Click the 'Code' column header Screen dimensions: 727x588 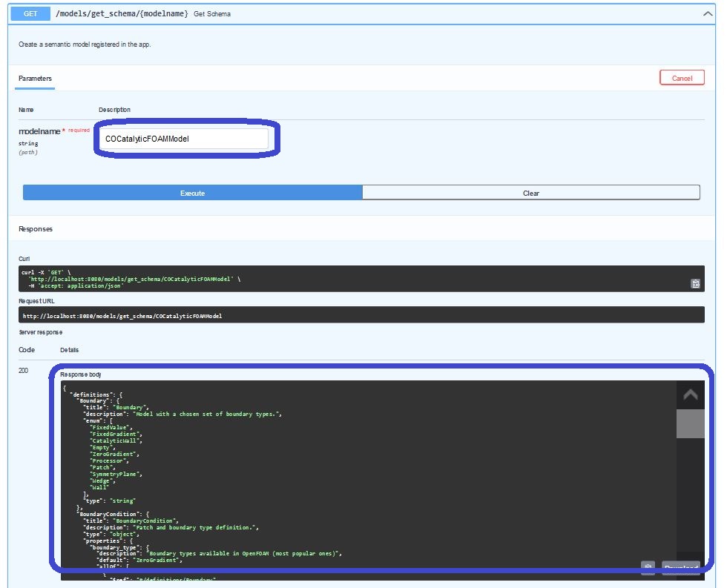pyautogui.click(x=27, y=350)
